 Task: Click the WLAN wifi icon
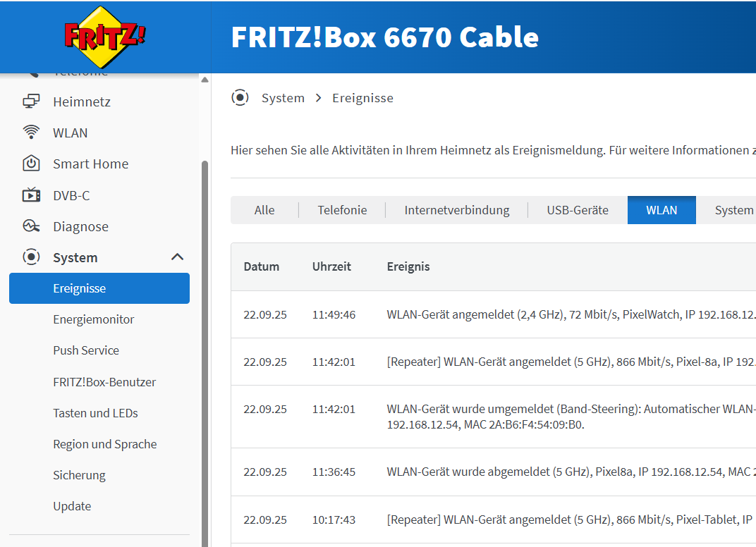(x=31, y=133)
